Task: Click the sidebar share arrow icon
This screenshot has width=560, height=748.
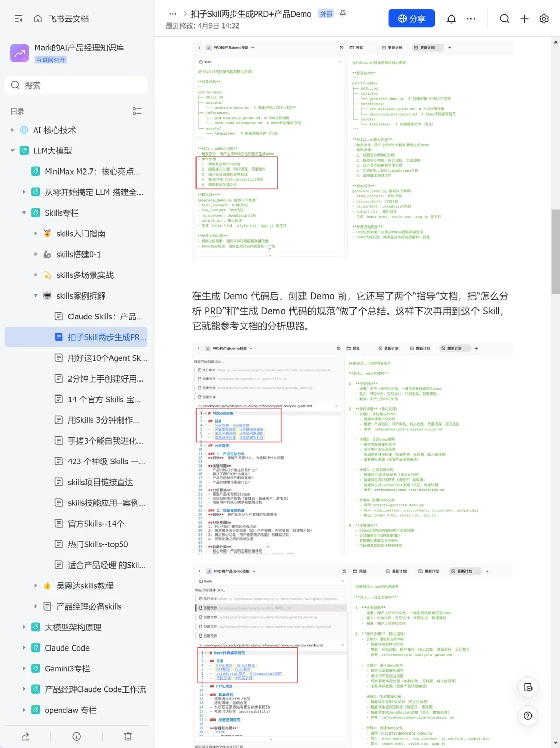Action: pos(25,737)
